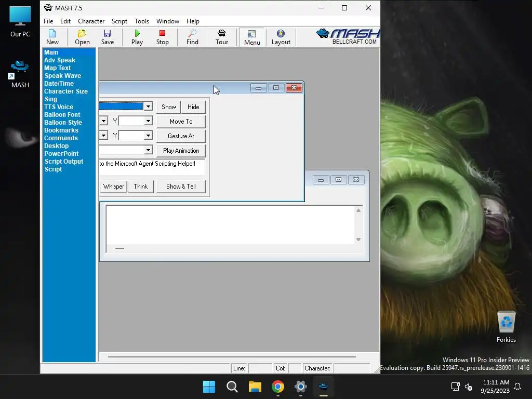Select Main in the sidebar

click(x=51, y=52)
